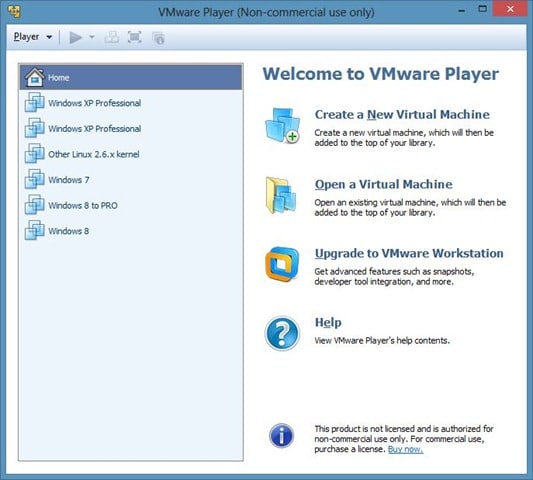The height and width of the screenshot is (480, 533).
Task: Click the VM icon beside Windows 7
Action: pyautogui.click(x=34, y=179)
